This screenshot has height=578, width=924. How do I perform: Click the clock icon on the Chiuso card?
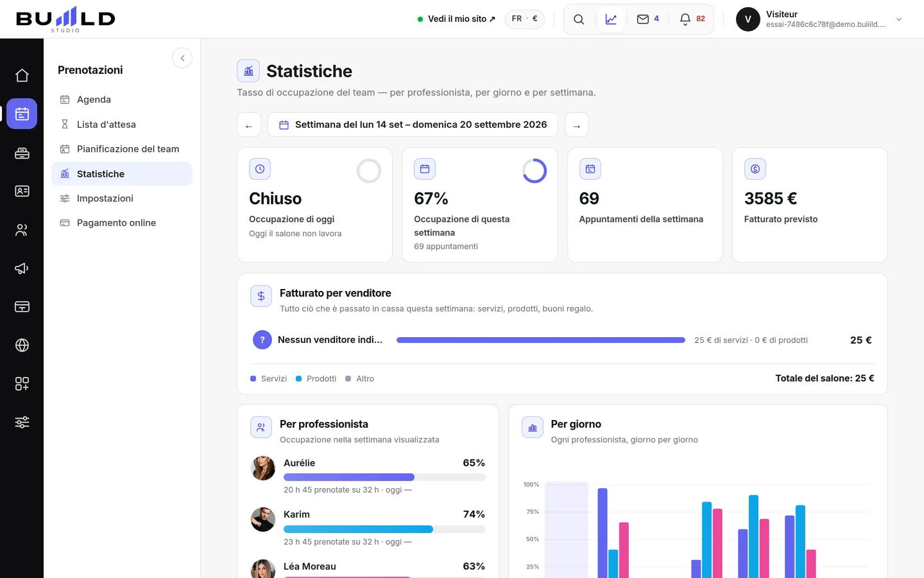coord(260,169)
